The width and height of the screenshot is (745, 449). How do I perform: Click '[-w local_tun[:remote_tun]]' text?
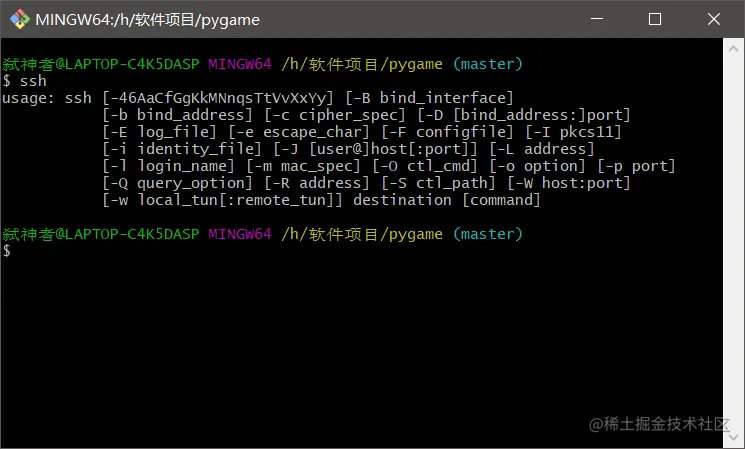point(222,200)
